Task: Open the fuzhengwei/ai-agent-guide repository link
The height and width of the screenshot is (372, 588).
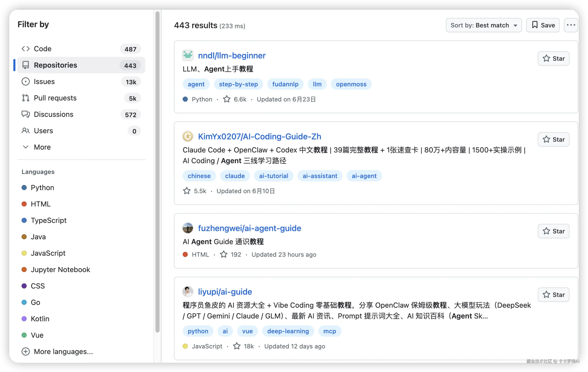Action: click(x=250, y=228)
